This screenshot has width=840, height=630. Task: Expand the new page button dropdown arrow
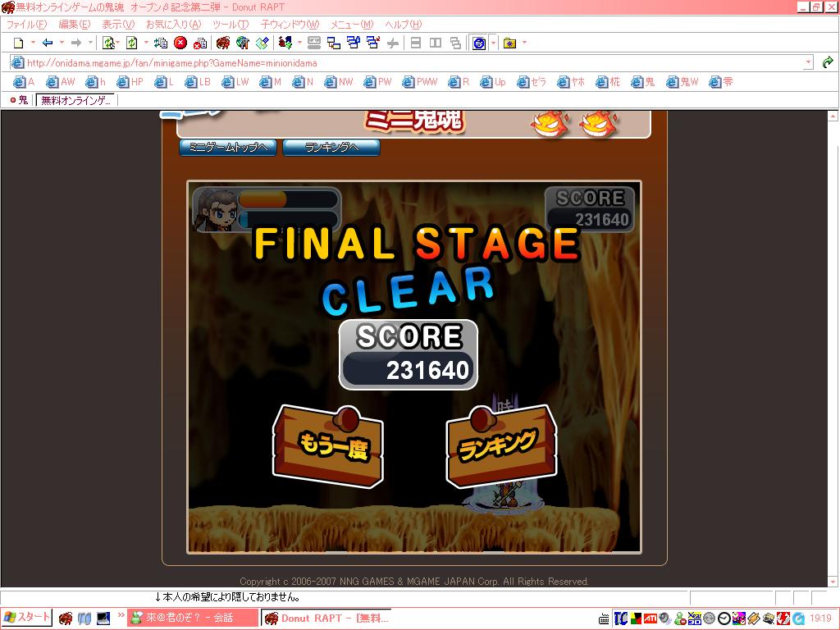tap(33, 43)
